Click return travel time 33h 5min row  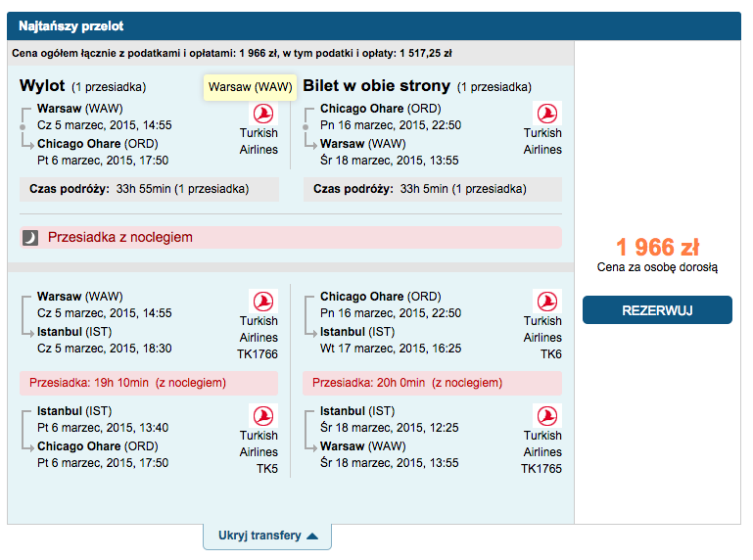432,189
